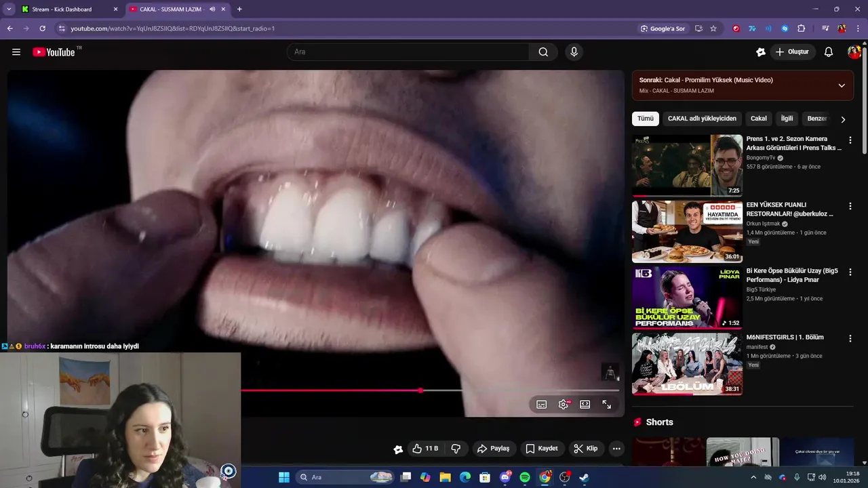The height and width of the screenshot is (488, 868).
Task: Click the Kaydet save button
Action: 542,449
